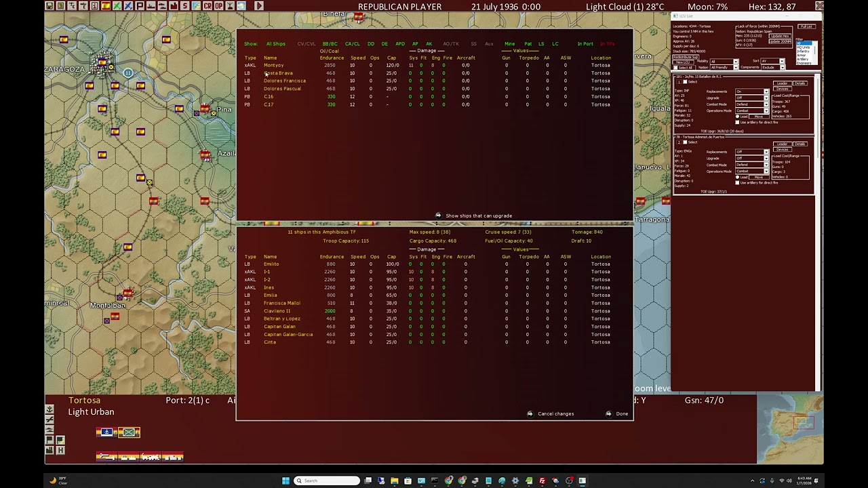Select the highlighted green unit icon below Light Urban

tap(130, 432)
